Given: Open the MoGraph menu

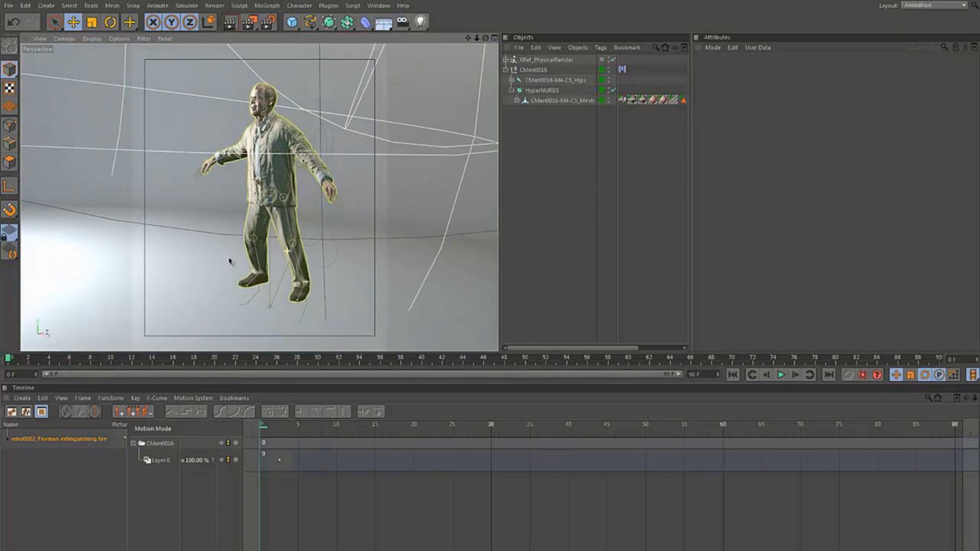Looking at the screenshot, I should click(x=267, y=6).
